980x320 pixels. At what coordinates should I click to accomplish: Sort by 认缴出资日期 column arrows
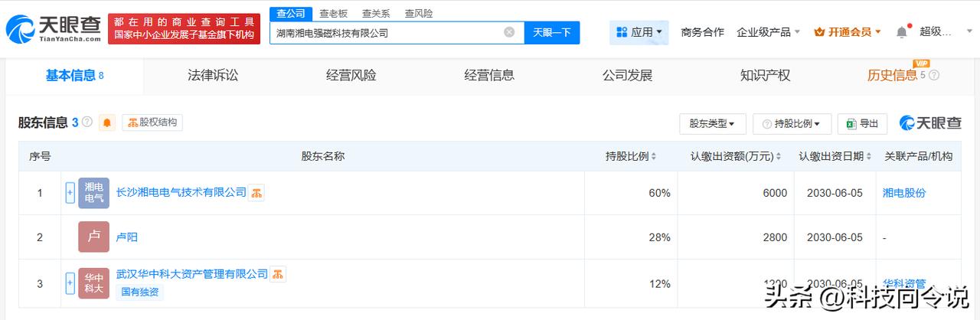(869, 156)
